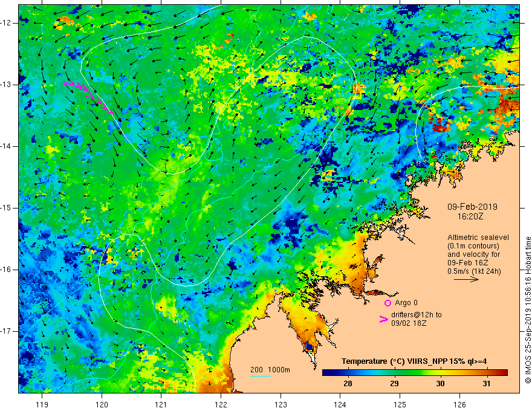Click the longitude label '123'

(x=281, y=404)
